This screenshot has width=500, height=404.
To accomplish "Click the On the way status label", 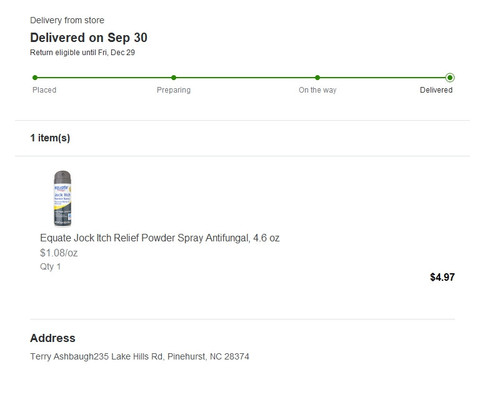I will (x=318, y=90).
